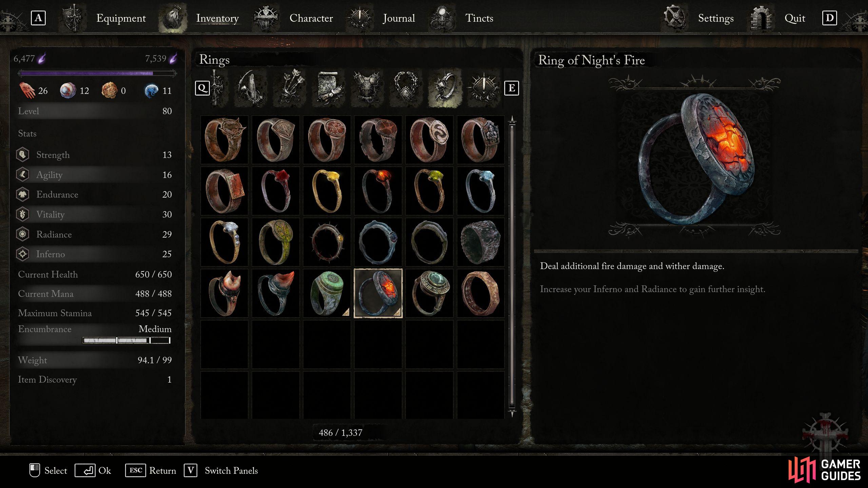The width and height of the screenshot is (868, 488).
Task: Select the highlighted rings category icon
Action: (x=445, y=88)
